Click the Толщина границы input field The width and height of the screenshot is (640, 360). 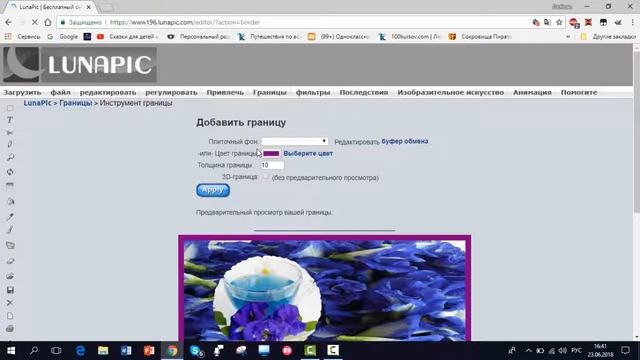(272, 165)
